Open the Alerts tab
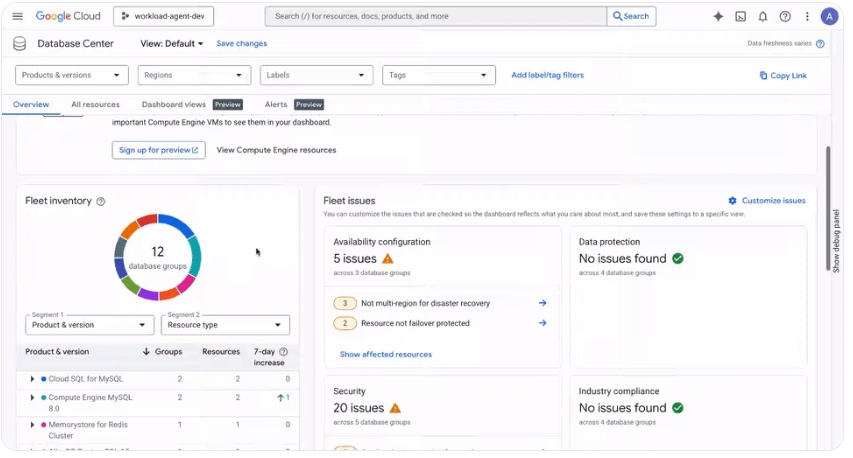The image size is (853, 458). tap(276, 104)
